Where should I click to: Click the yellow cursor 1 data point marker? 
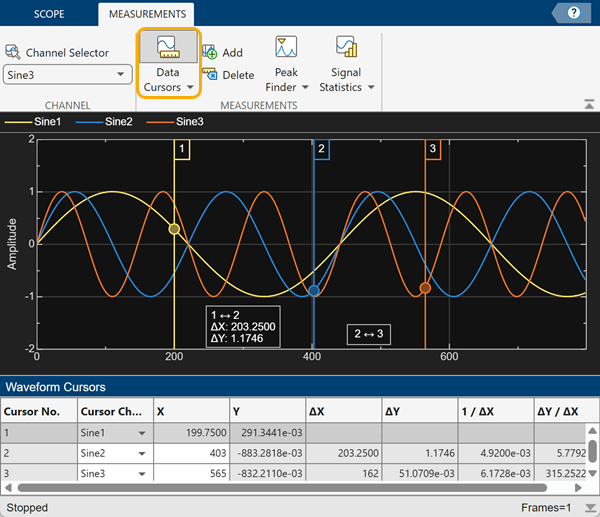click(174, 229)
